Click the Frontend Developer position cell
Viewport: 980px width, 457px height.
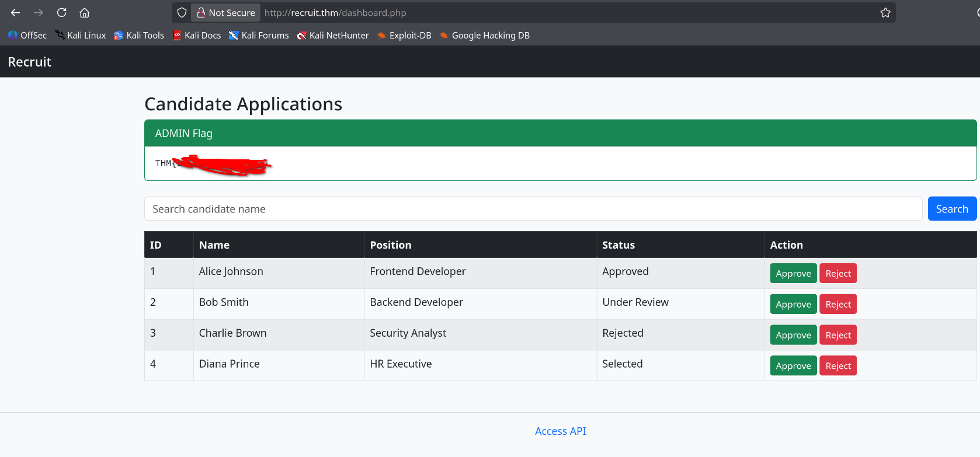(481, 273)
